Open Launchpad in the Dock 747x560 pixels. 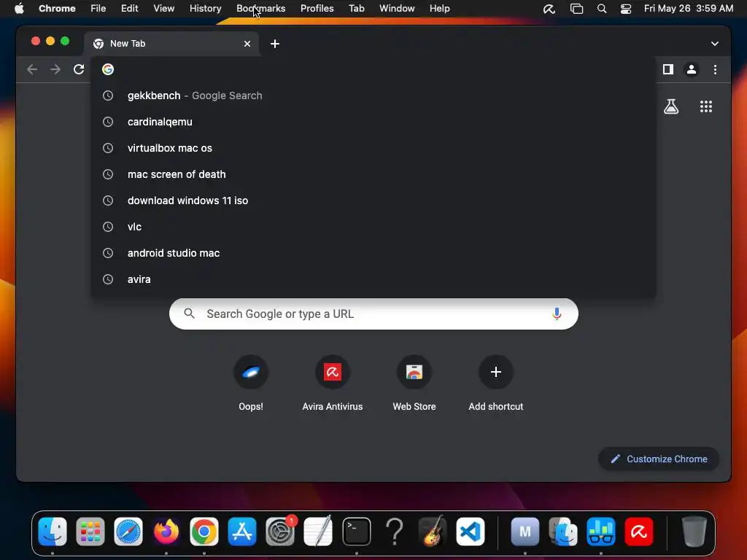(90, 532)
